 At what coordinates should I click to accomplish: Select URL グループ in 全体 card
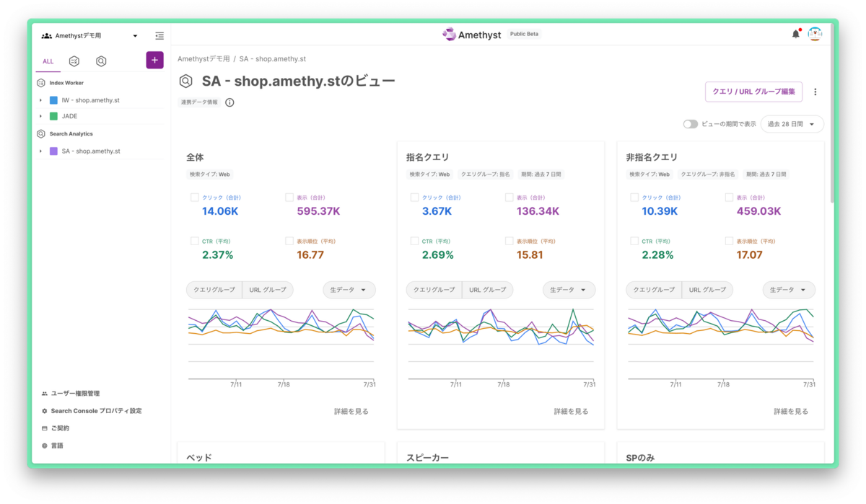tap(268, 290)
